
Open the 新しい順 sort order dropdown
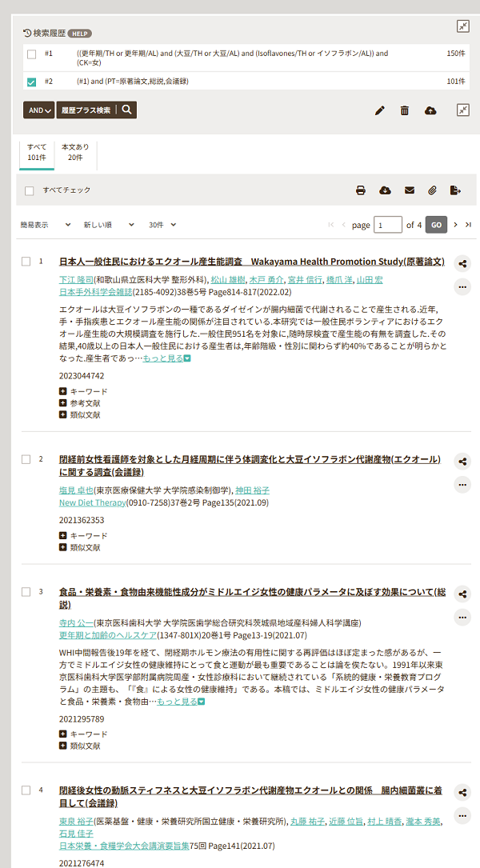109,225
